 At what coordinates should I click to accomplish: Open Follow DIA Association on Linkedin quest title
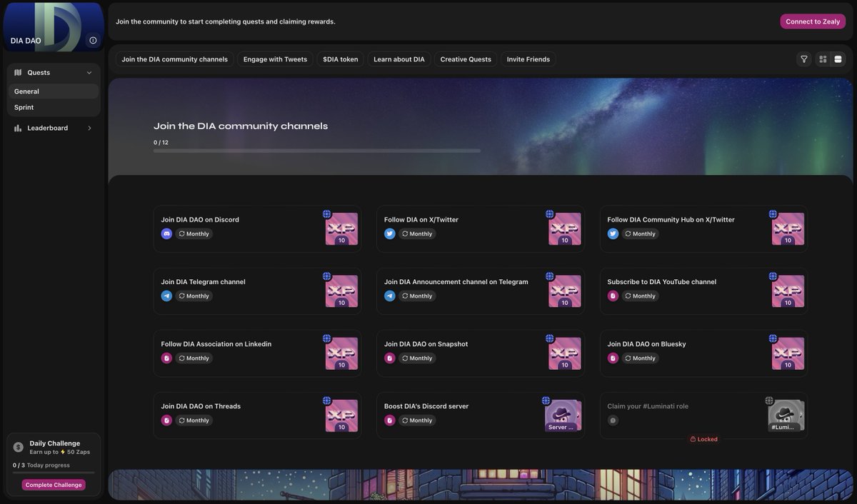216,344
